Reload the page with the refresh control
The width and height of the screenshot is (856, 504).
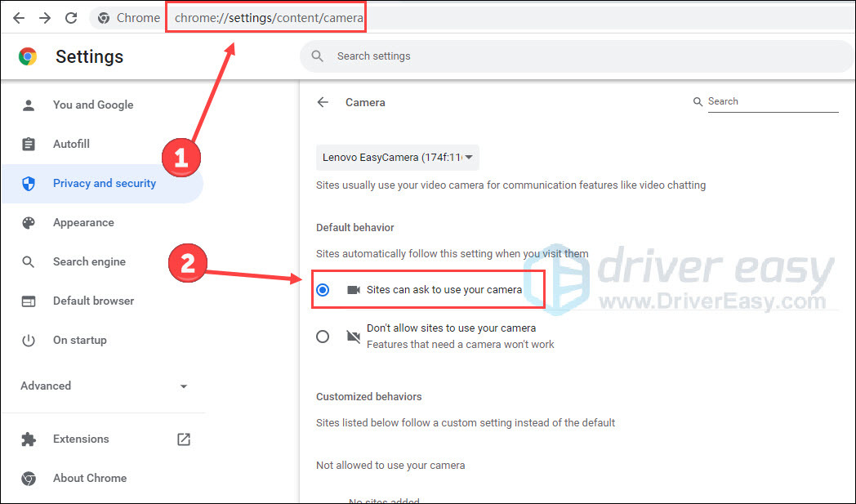(x=72, y=17)
